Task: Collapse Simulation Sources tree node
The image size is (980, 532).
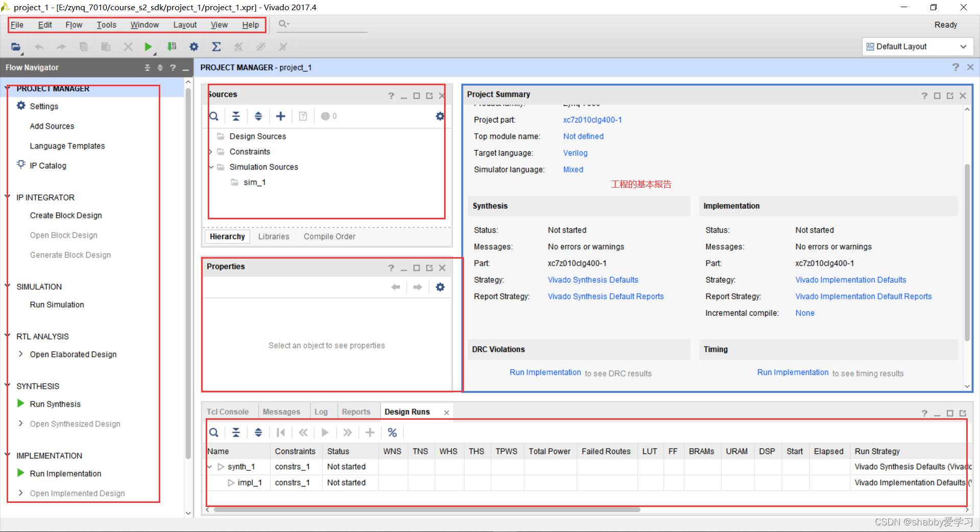Action: (x=211, y=167)
